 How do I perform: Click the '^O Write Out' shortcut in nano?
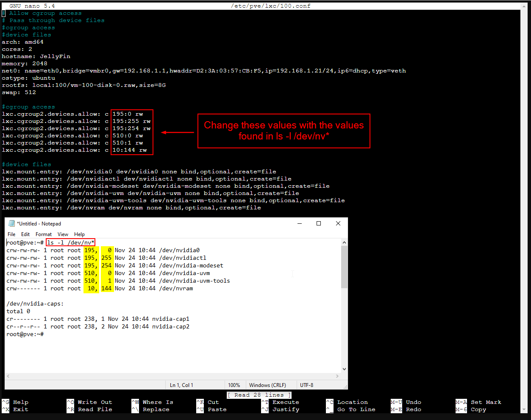click(x=89, y=402)
